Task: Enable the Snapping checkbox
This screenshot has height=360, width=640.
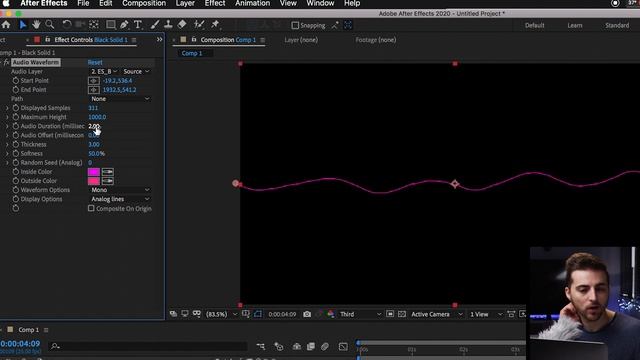Action: click(x=295, y=25)
